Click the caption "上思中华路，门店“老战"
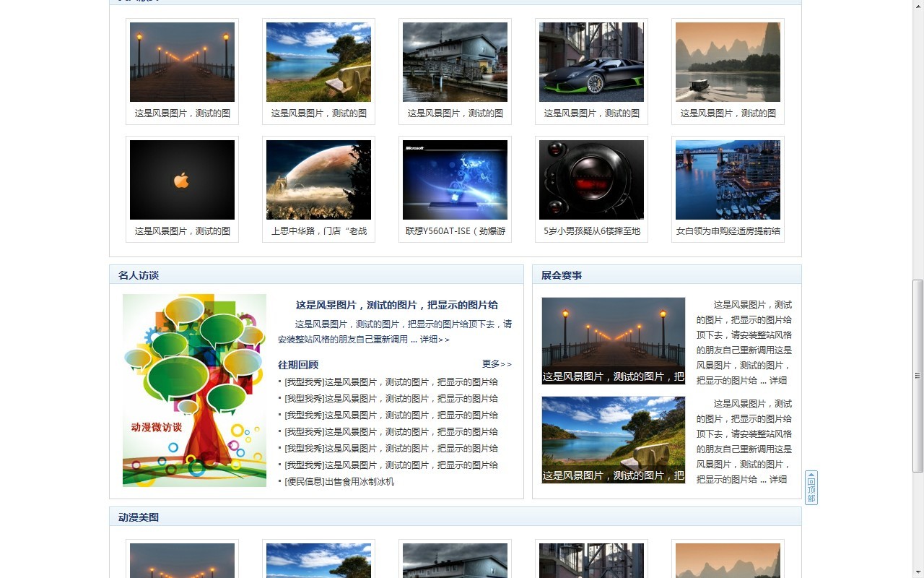The height and width of the screenshot is (578, 924). pyautogui.click(x=318, y=231)
